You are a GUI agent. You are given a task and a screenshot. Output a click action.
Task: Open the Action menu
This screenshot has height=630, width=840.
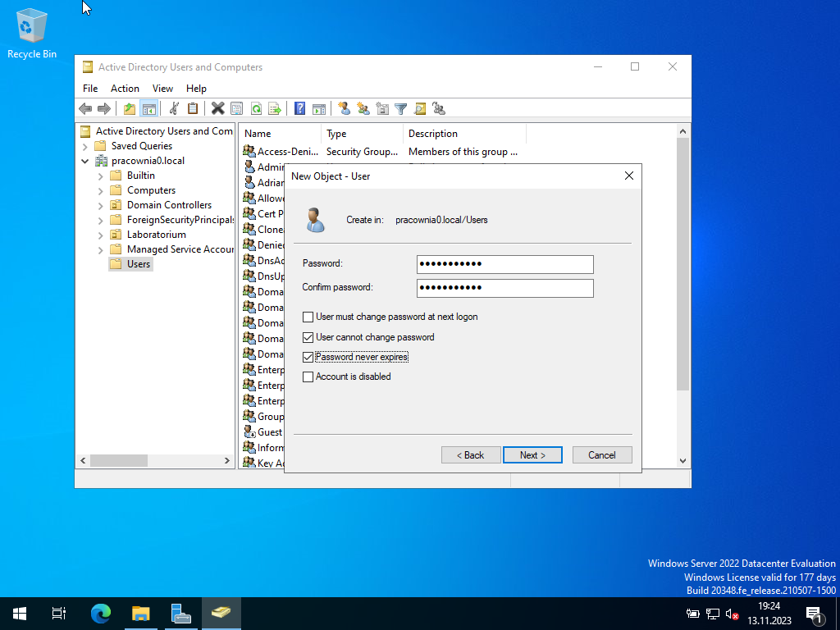pyautogui.click(x=125, y=89)
